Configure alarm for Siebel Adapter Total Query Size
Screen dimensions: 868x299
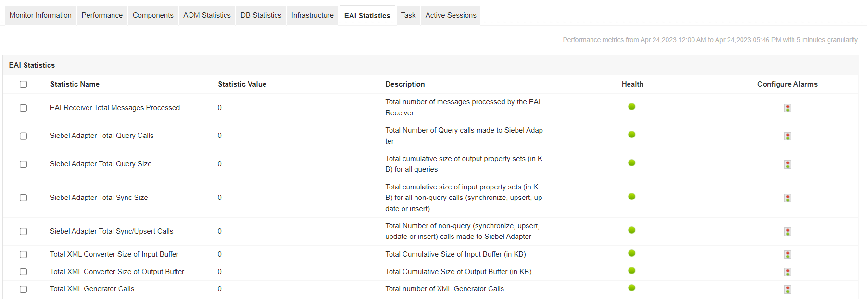787,164
